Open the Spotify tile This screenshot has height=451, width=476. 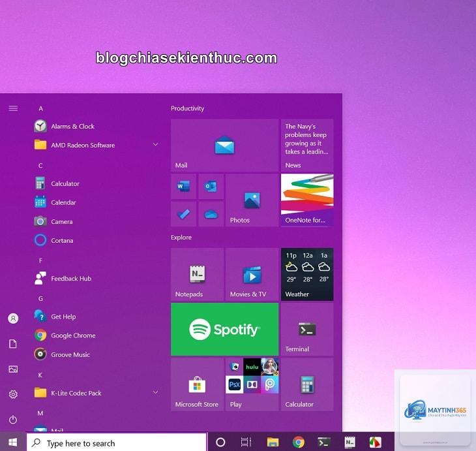pos(225,330)
